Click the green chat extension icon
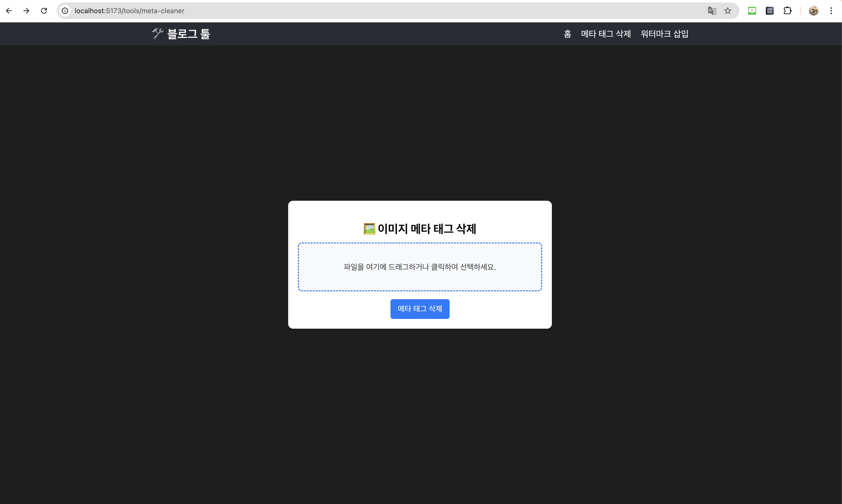Screen dimensions: 842x504 click(x=752, y=10)
